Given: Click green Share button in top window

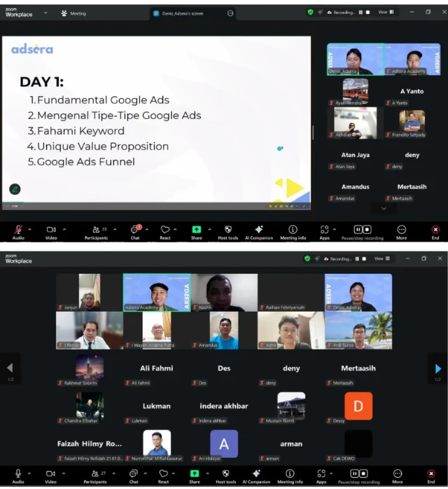Looking at the screenshot, I should (196, 233).
